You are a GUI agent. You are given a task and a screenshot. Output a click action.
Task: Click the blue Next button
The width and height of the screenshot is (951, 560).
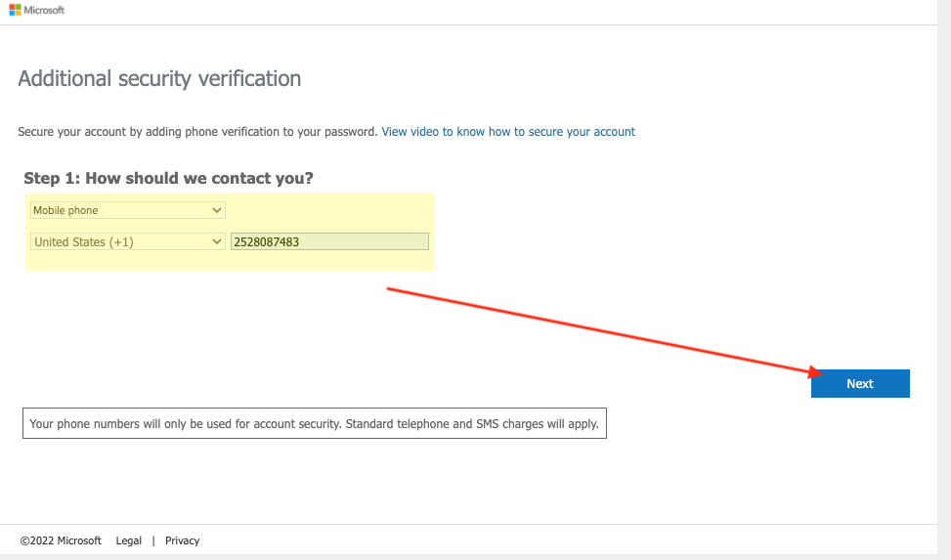[860, 383]
